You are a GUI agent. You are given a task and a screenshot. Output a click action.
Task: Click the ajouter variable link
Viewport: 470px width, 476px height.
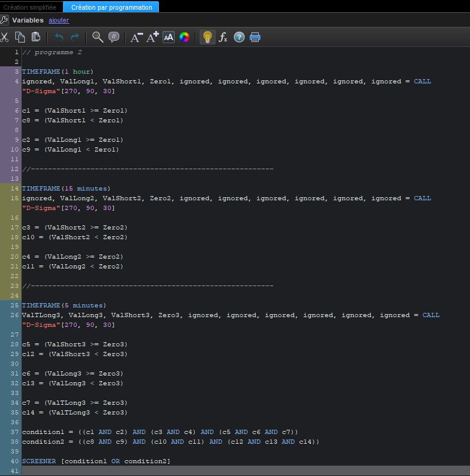click(58, 20)
